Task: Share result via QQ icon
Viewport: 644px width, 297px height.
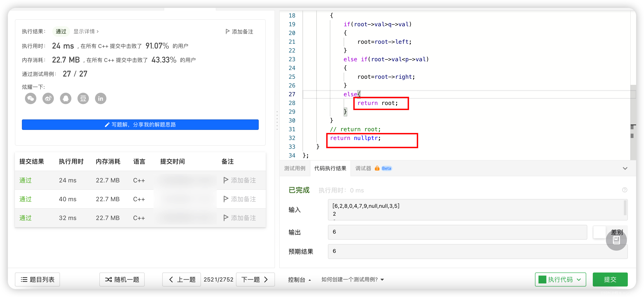Action: click(x=65, y=98)
